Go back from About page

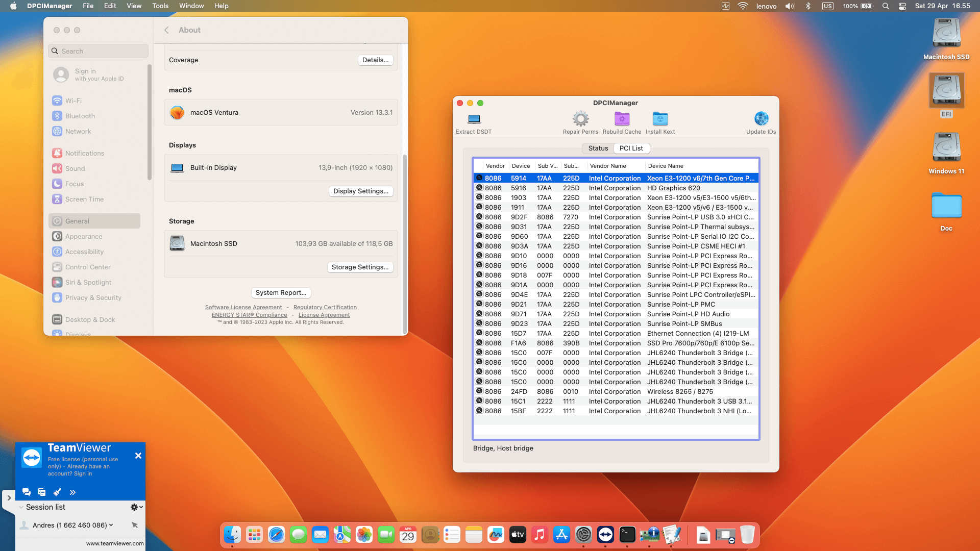166,30
